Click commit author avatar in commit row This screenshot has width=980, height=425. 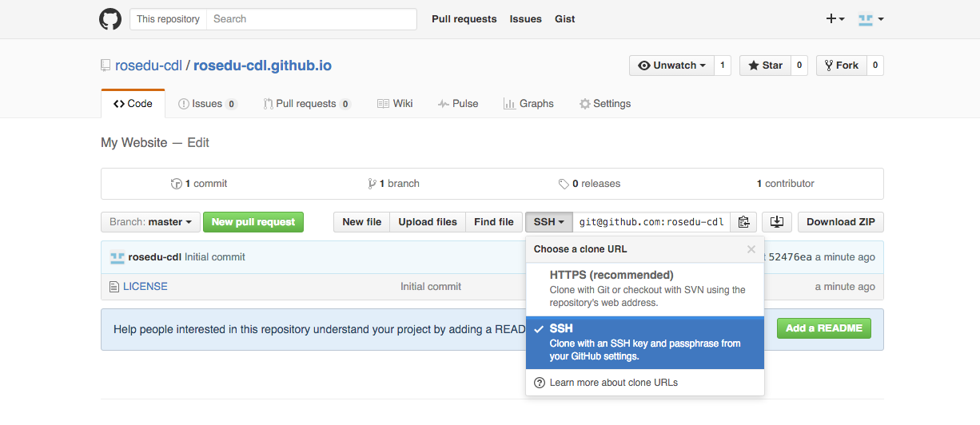tap(118, 257)
